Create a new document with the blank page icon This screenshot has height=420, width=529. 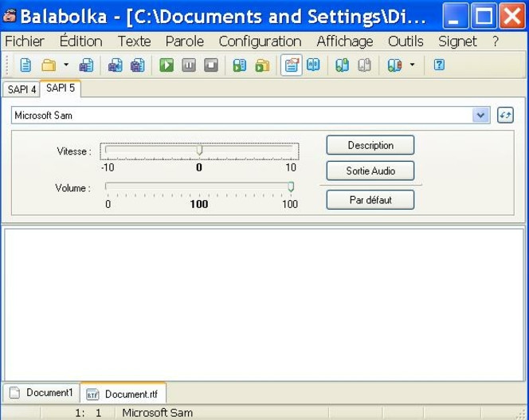click(25, 65)
